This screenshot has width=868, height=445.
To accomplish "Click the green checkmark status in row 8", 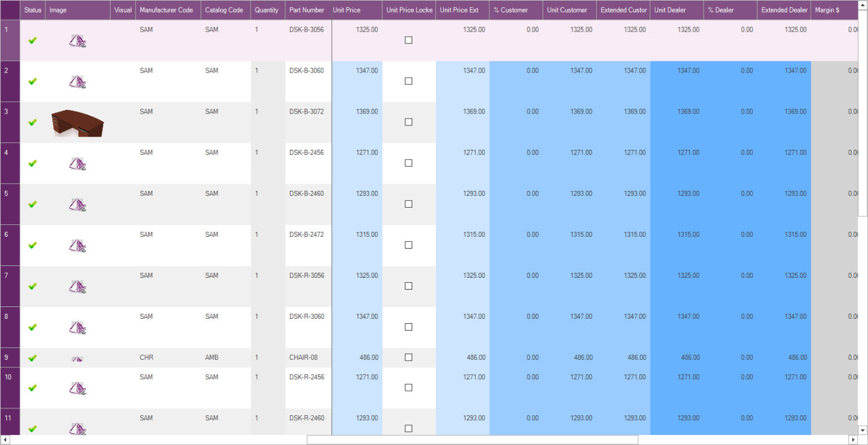I will click(x=32, y=328).
